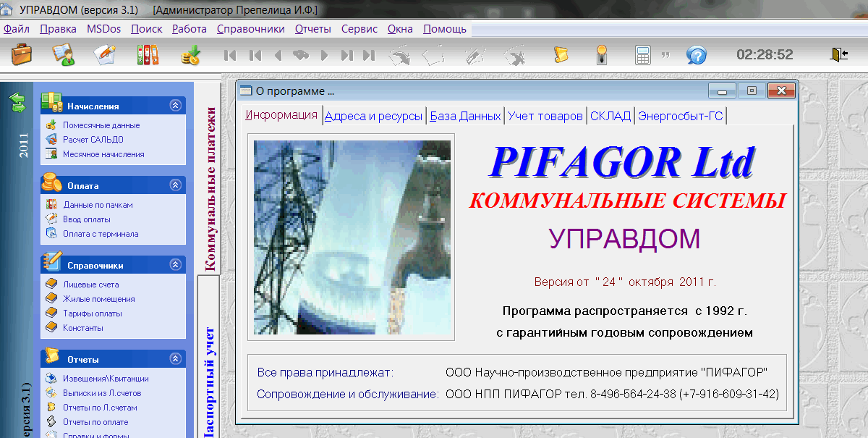
Task: Click the support phone line ООО НПП ПИФАГОР
Action: [x=612, y=395]
